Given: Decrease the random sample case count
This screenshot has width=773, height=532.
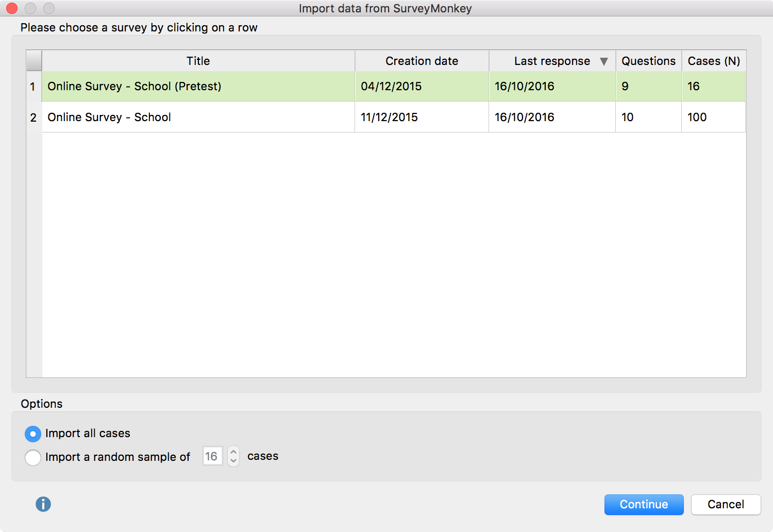Looking at the screenshot, I should pos(233,461).
